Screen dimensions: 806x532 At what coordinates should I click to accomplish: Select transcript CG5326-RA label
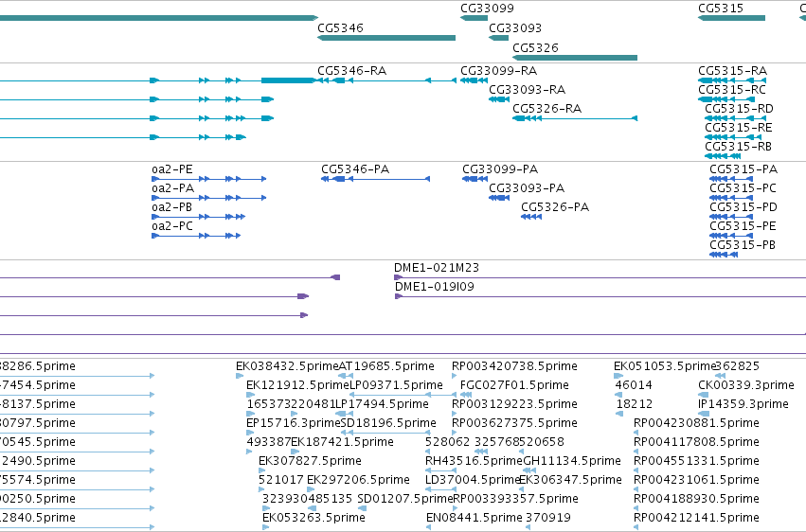546,109
